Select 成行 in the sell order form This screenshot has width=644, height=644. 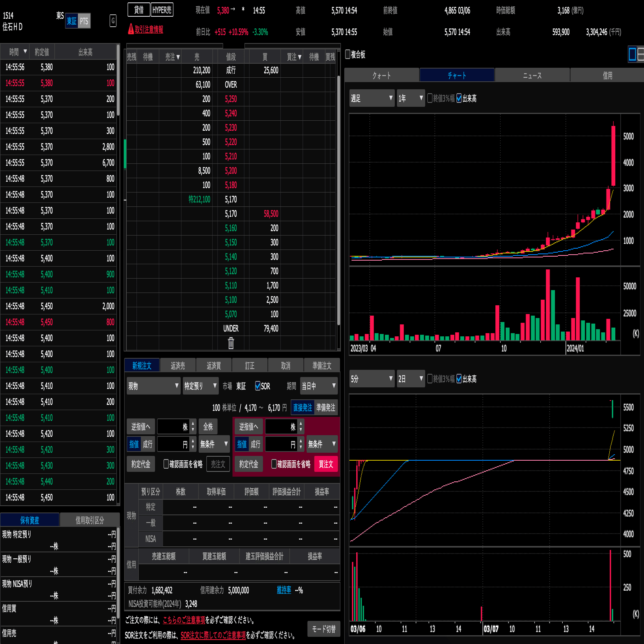tap(148, 444)
